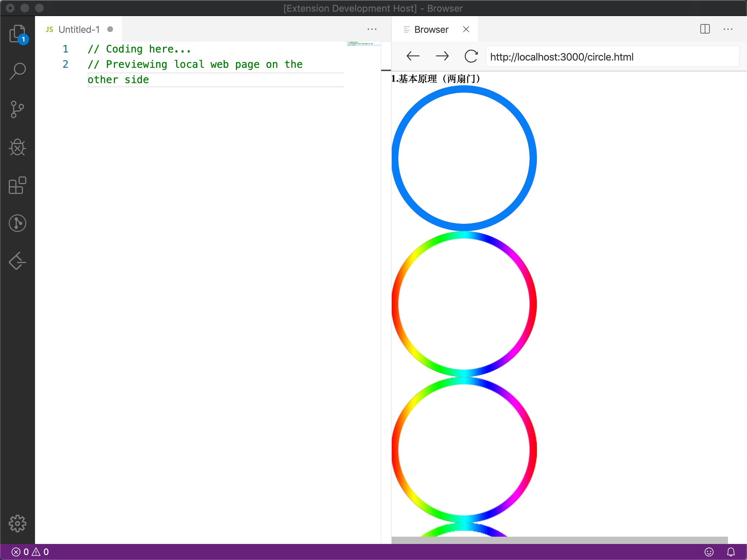Open the Source Control view
The image size is (747, 560).
pyautogui.click(x=17, y=109)
